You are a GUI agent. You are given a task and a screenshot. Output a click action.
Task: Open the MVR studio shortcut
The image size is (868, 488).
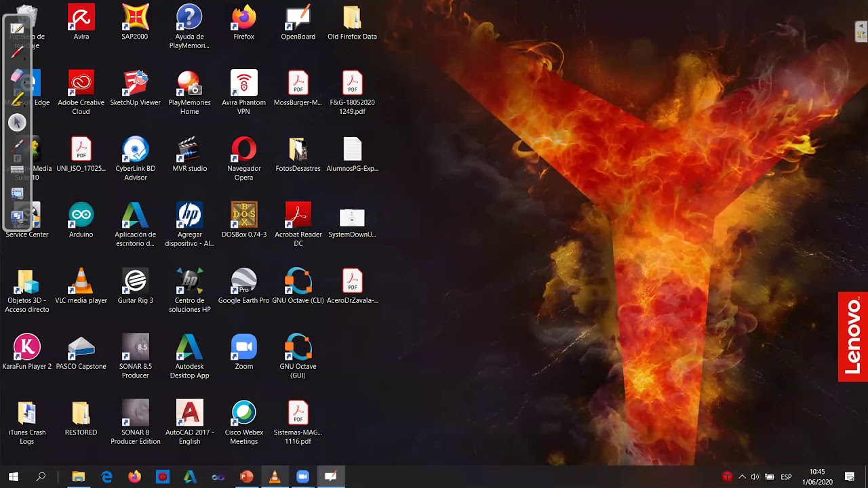tap(189, 155)
